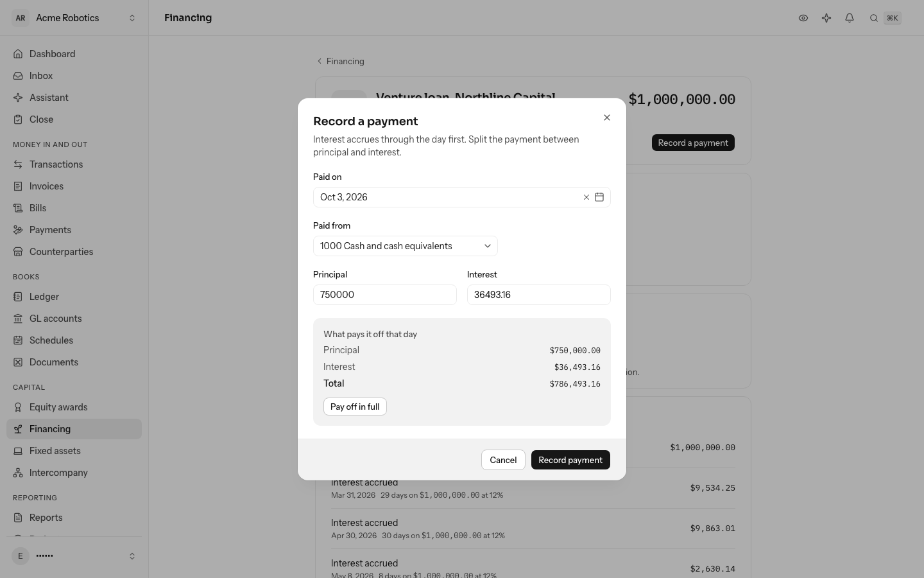Open the Paid on calendar picker

click(599, 197)
